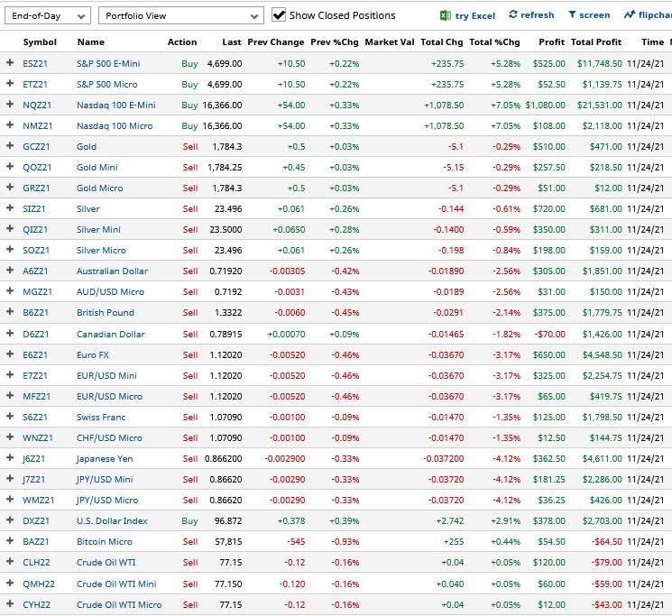Click the Japanese Yen name link
672x616 pixels.
tap(106, 459)
